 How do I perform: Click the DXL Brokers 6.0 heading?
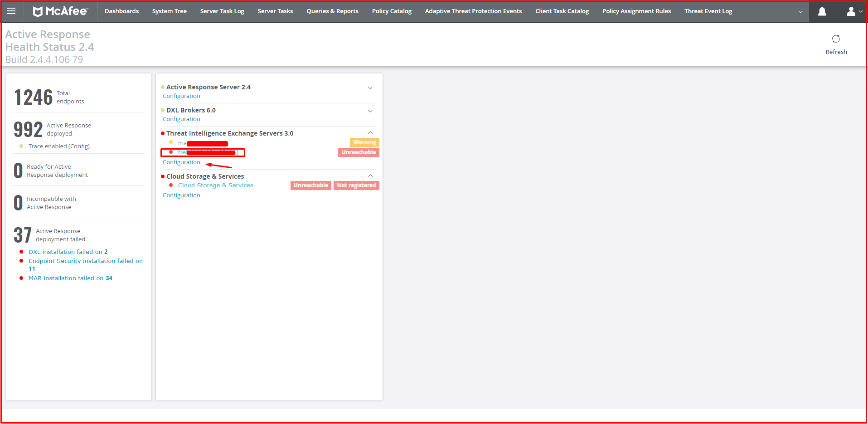point(191,110)
